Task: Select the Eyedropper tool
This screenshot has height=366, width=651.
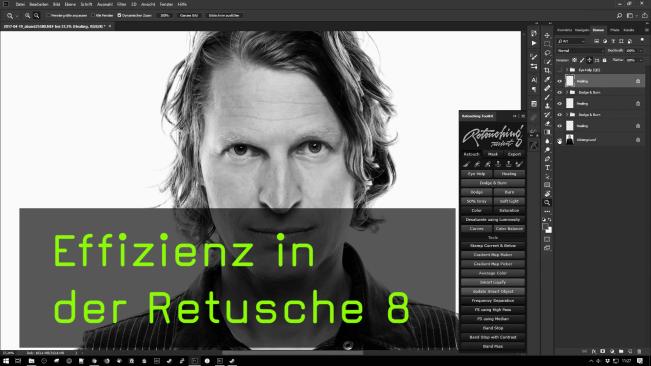Action: coord(547,79)
